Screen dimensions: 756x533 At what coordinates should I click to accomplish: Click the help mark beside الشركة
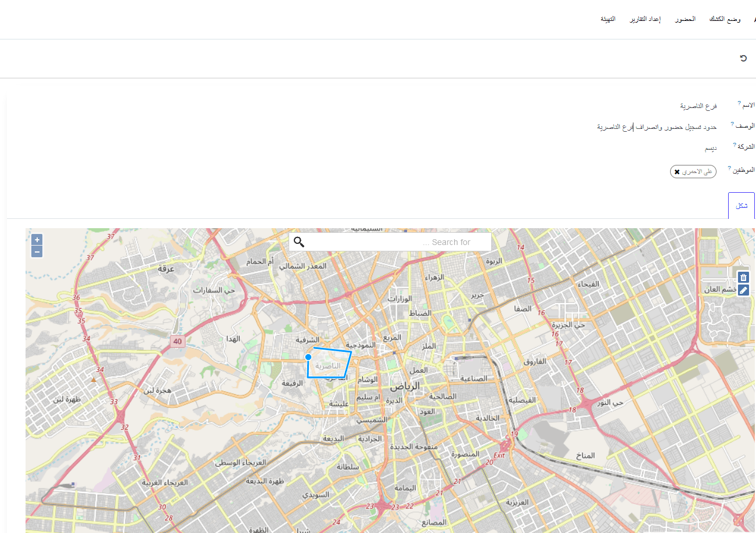735,144
